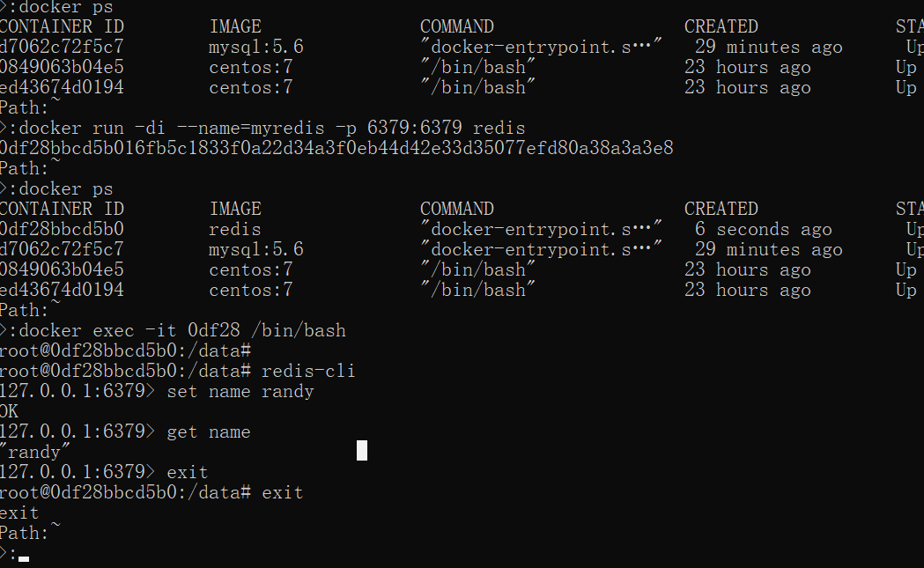Click the COMMAND header in the second table
924x568 pixels.
[x=456, y=209]
